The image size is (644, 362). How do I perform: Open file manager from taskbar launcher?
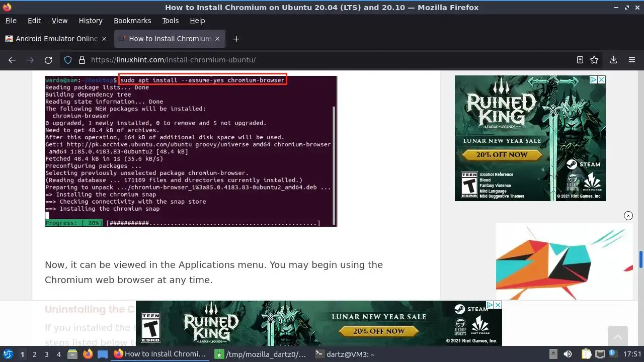coord(72,354)
